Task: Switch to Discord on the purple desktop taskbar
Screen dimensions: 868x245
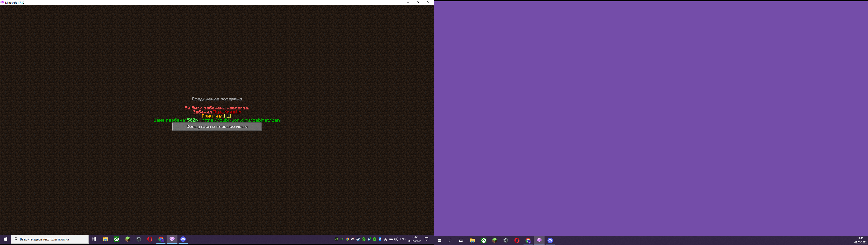Action: [550, 241]
